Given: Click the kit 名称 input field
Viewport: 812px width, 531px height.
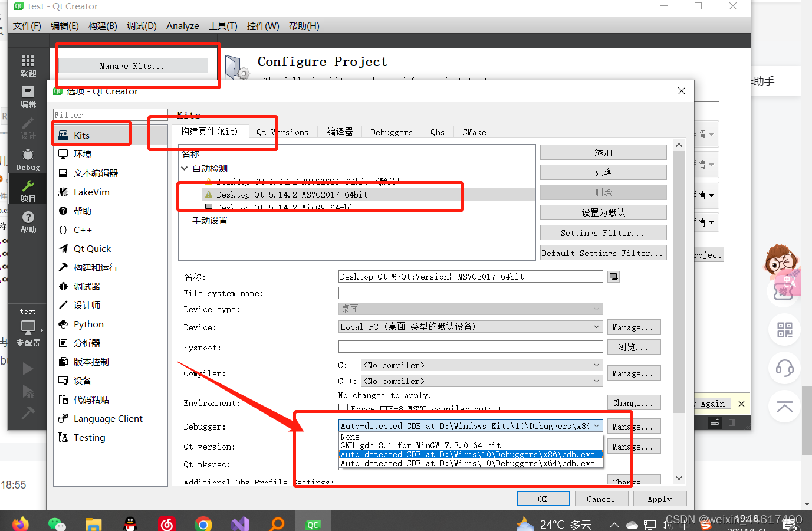Looking at the screenshot, I should pyautogui.click(x=471, y=277).
